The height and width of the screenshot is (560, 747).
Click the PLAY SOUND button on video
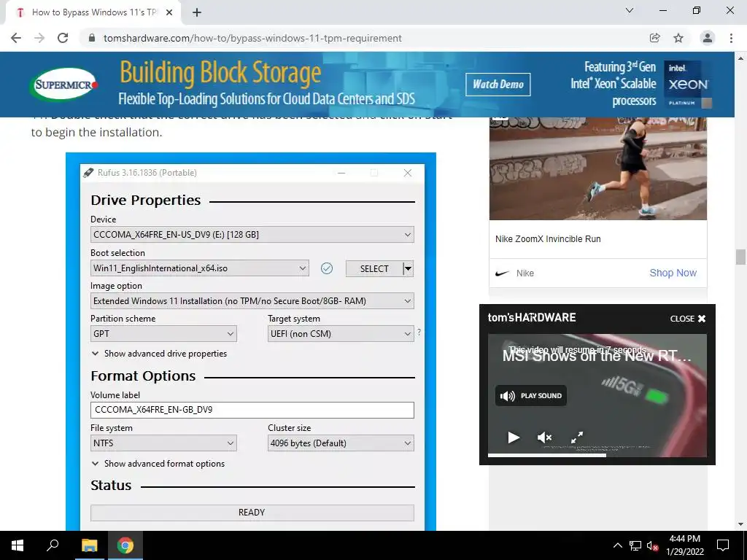pos(531,396)
